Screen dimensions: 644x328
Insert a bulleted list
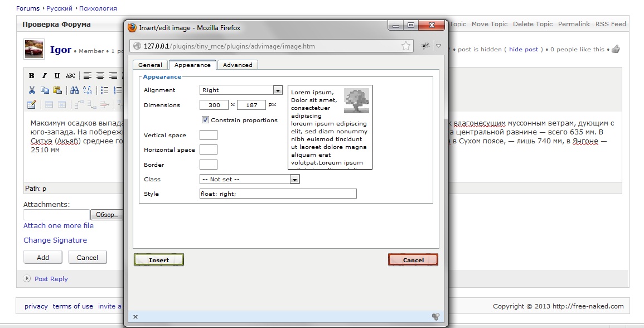[104, 90]
